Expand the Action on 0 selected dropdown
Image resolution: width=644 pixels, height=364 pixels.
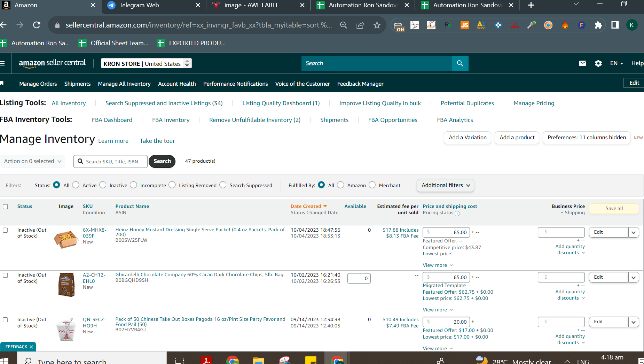pos(32,161)
